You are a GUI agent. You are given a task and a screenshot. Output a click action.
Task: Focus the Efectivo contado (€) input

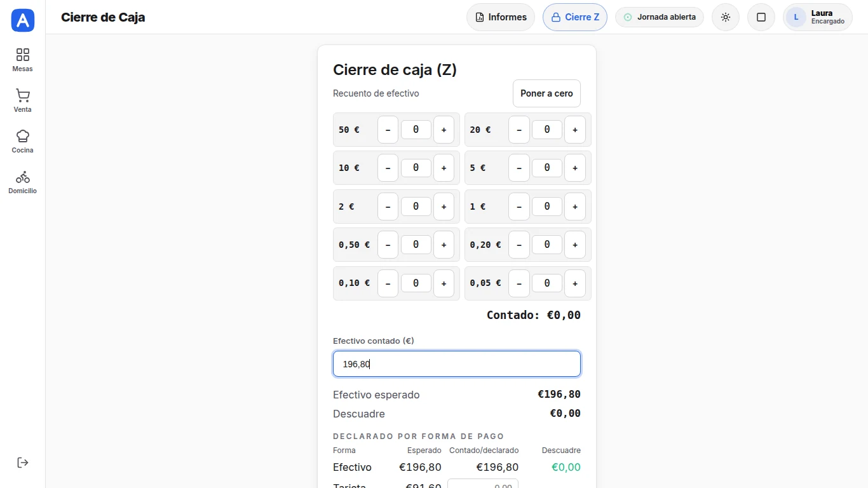[x=457, y=364]
